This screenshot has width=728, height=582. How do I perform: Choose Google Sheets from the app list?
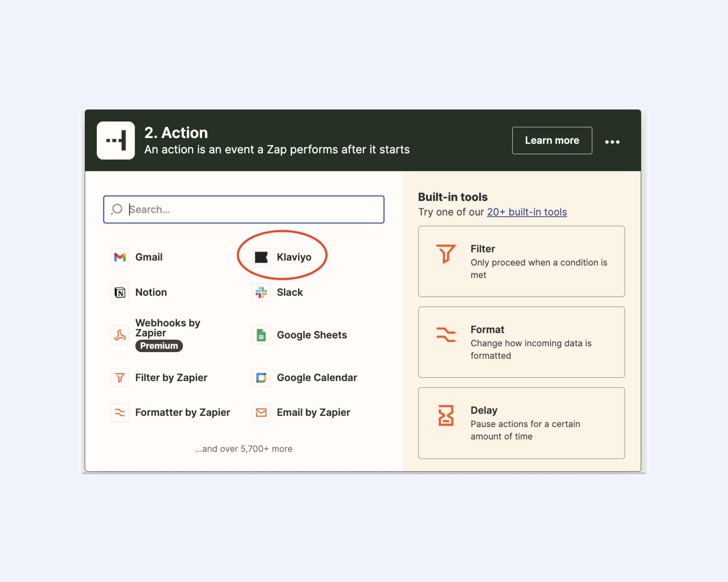[x=312, y=335]
